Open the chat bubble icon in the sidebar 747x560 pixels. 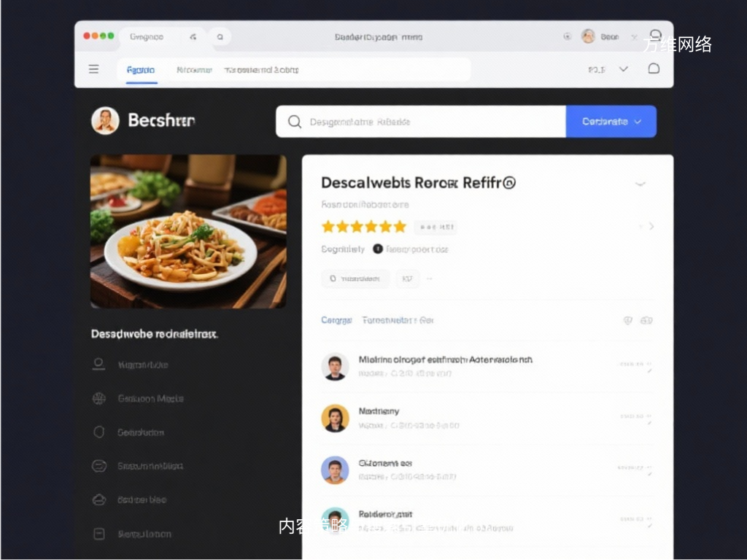(99, 466)
